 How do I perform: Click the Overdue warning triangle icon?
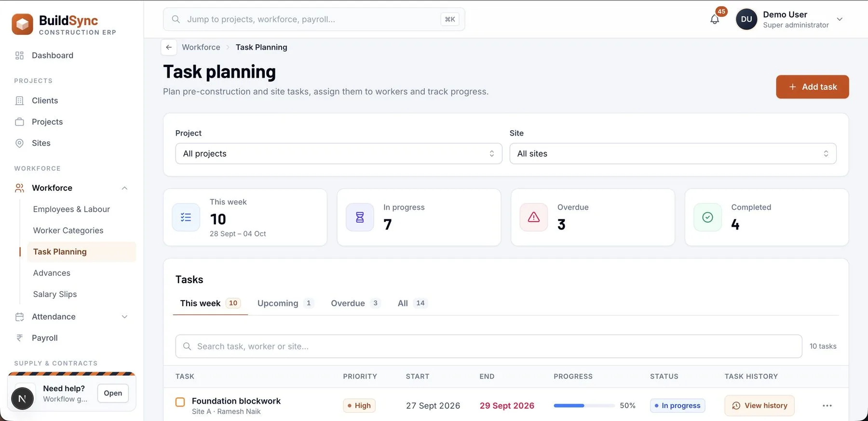(x=534, y=217)
